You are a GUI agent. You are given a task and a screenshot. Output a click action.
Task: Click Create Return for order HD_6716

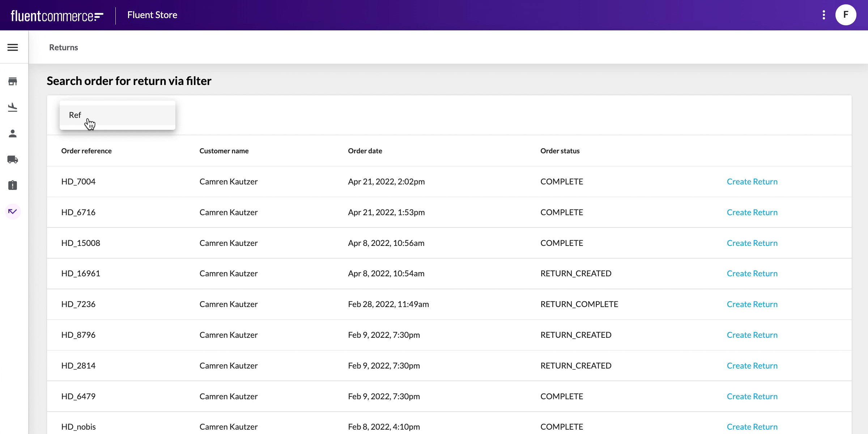[752, 212]
